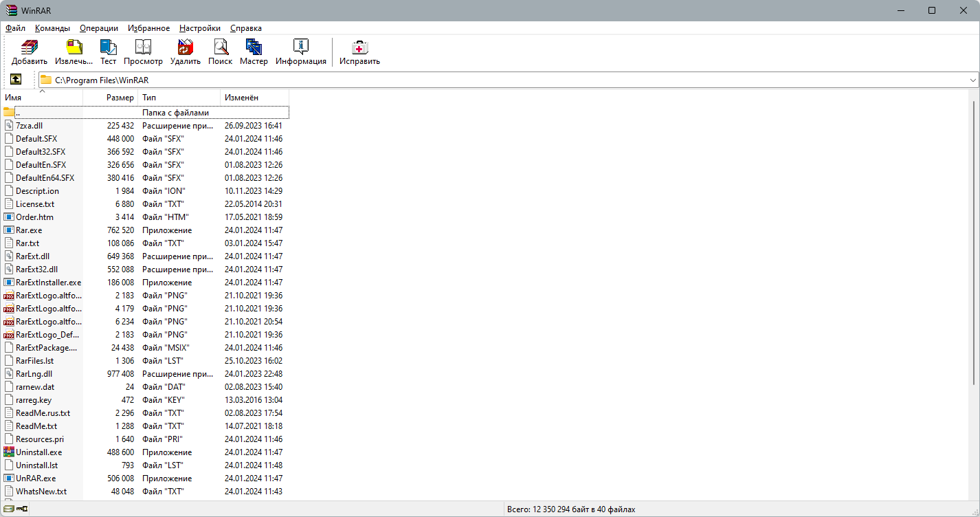980x517 pixels.
Task: Select the rarnew.dat file name
Action: point(35,387)
